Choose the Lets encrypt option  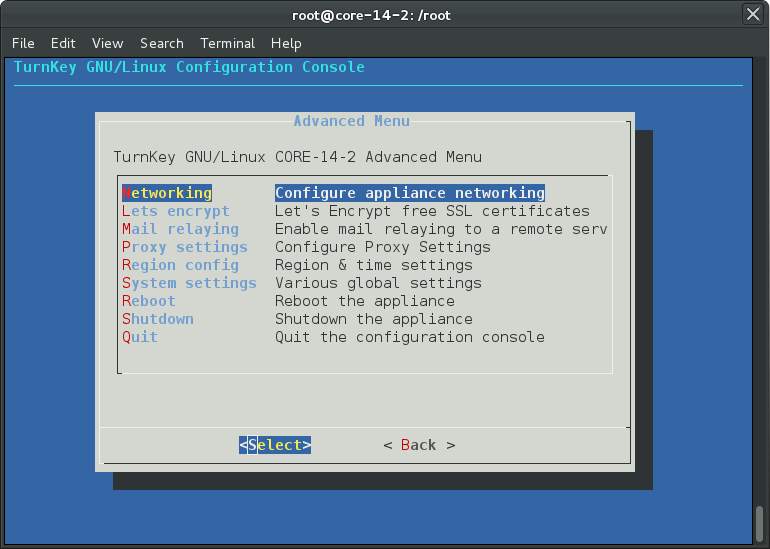tap(176, 211)
